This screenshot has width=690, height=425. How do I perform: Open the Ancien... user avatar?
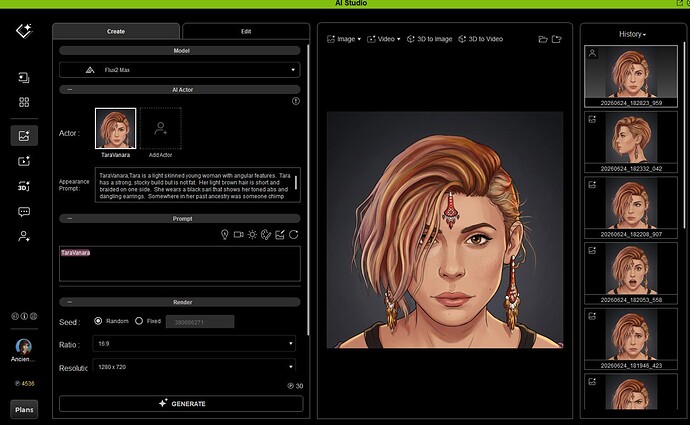23,347
